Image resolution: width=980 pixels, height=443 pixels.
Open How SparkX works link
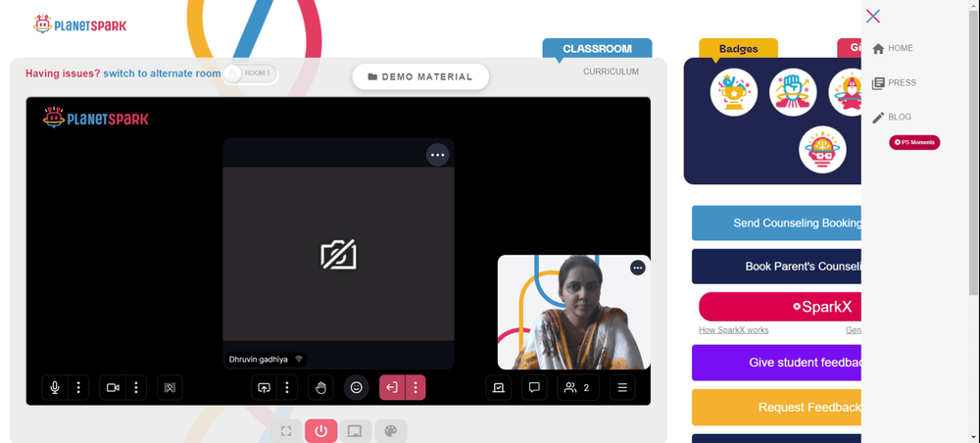(734, 330)
